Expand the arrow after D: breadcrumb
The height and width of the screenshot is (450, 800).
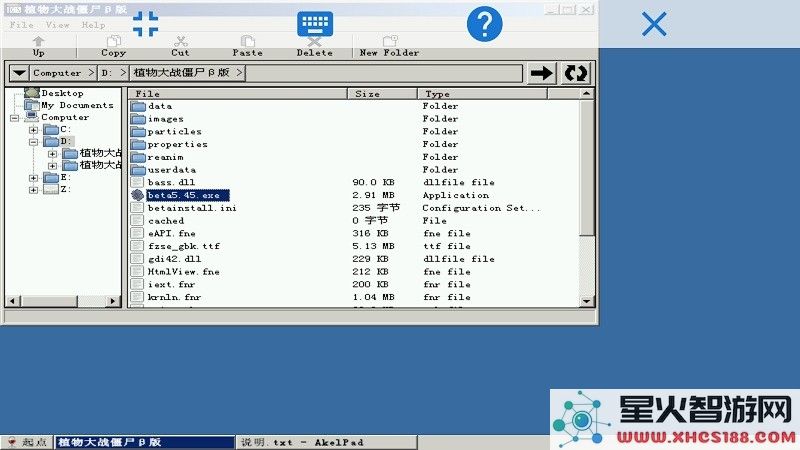pos(122,73)
